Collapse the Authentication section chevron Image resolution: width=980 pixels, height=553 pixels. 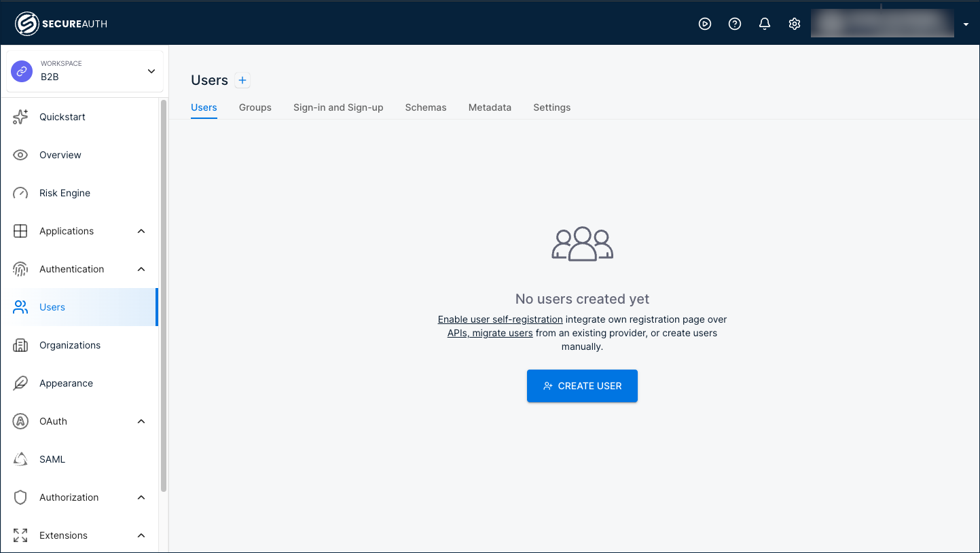click(x=141, y=269)
